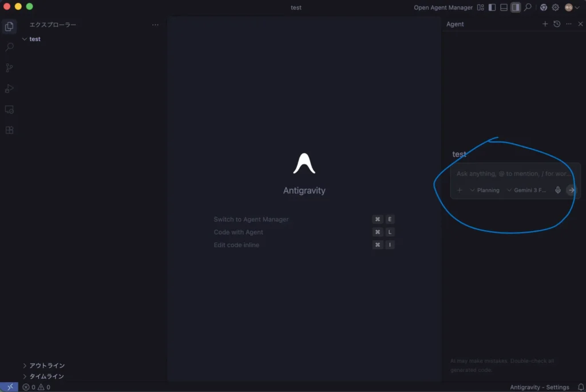586x392 pixels.
Task: Open the Source Control view
Action: coord(9,68)
